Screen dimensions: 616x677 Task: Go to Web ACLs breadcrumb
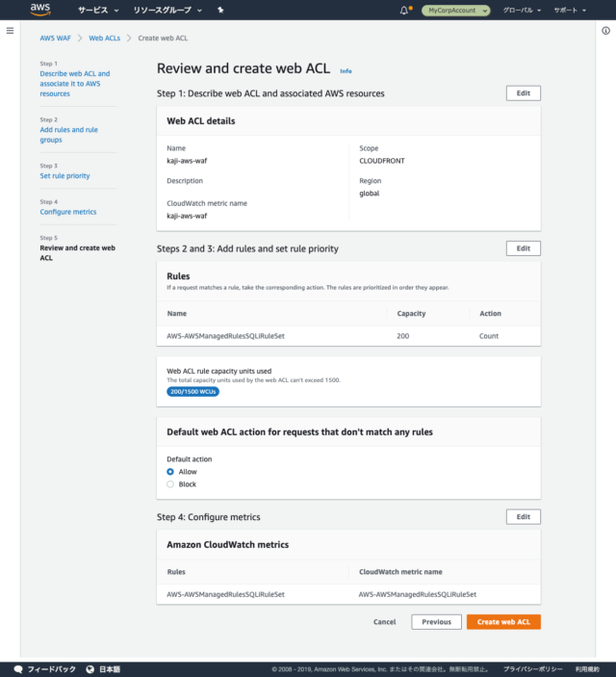click(105, 38)
